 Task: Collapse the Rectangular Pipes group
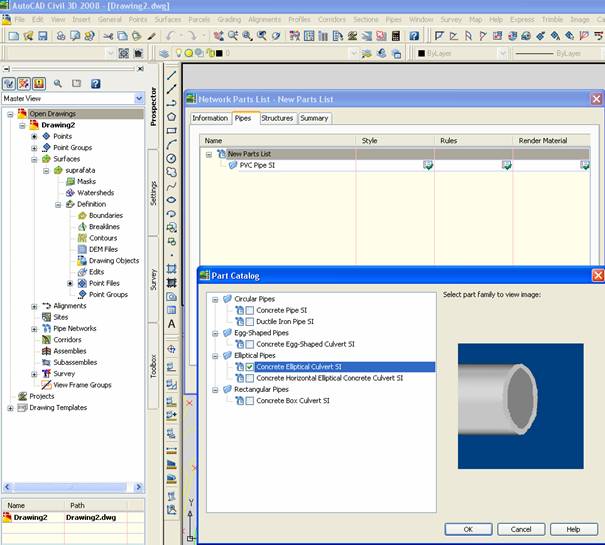215,390
